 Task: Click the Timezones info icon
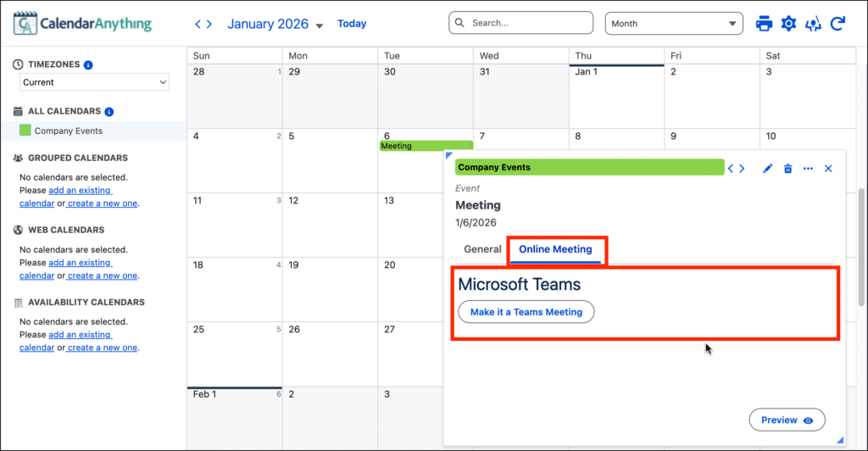click(88, 64)
